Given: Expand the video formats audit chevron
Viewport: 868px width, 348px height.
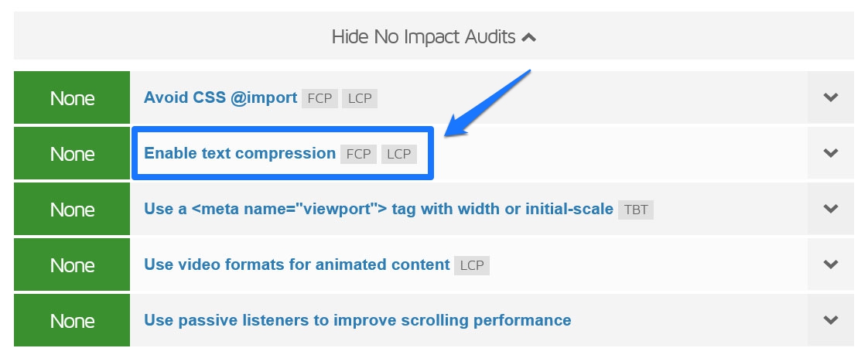Looking at the screenshot, I should pyautogui.click(x=830, y=264).
